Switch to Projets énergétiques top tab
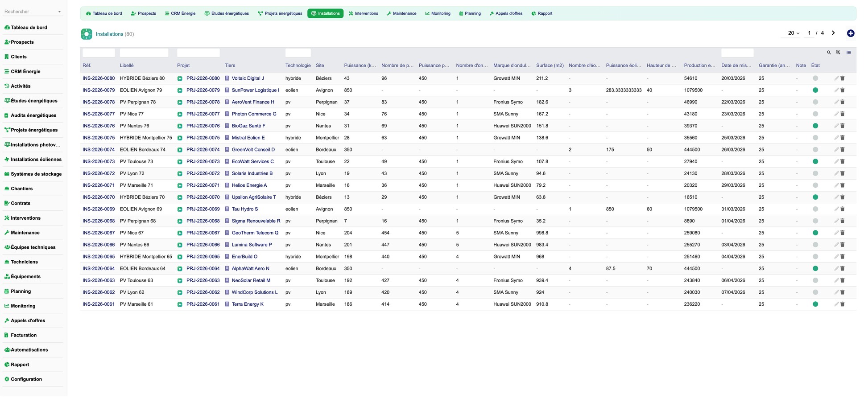The image size is (868, 402). coord(280,13)
